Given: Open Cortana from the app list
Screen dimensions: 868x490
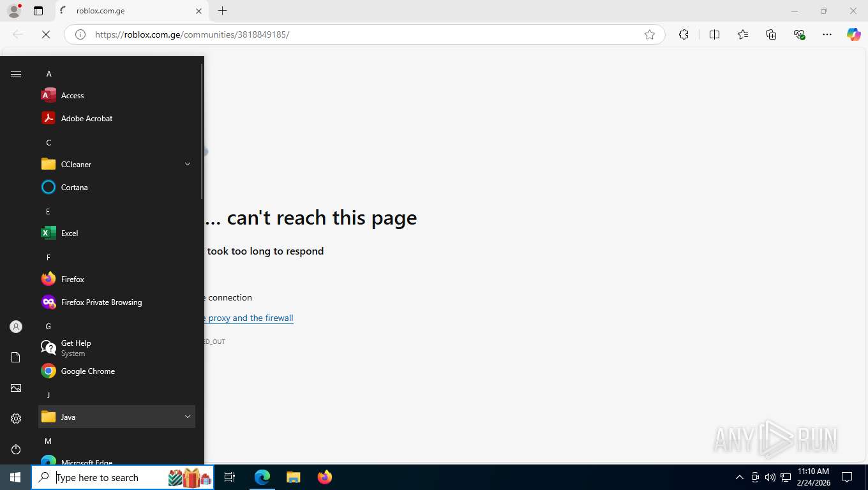Looking at the screenshot, I should (117, 188).
